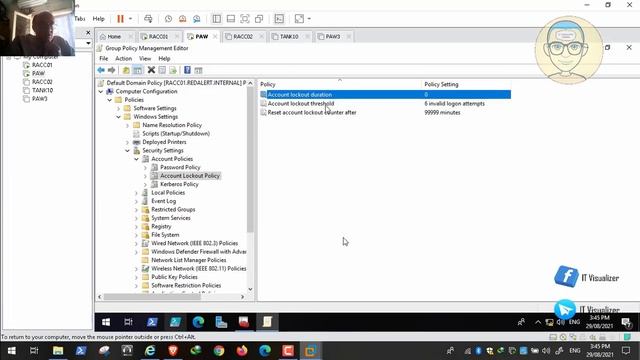This screenshot has height=360, width=640.
Task: Collapse the Policies node
Action: tap(110, 100)
